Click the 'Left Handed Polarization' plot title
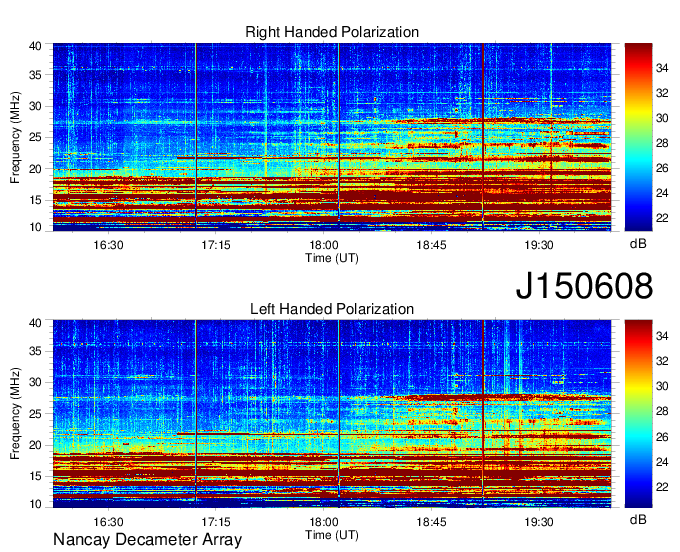Screen dimensions: 680x552 tap(332, 309)
